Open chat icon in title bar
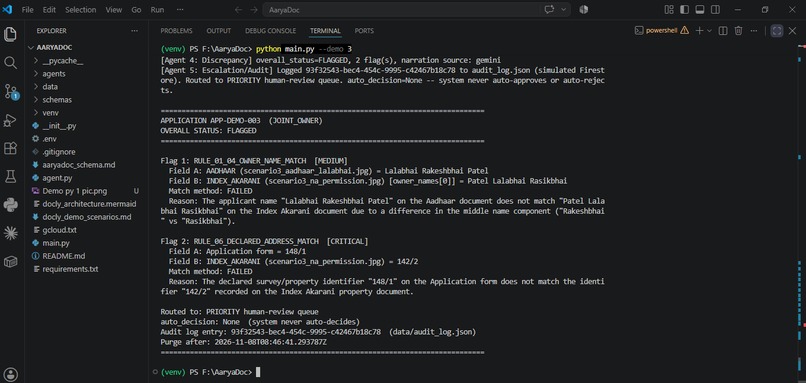The height and width of the screenshot is (383, 806). pos(549,10)
